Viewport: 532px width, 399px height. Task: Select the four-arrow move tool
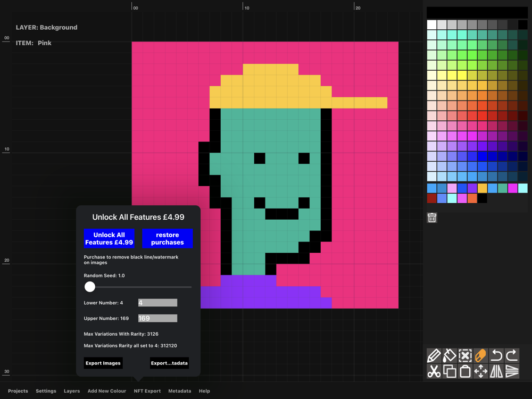click(480, 371)
